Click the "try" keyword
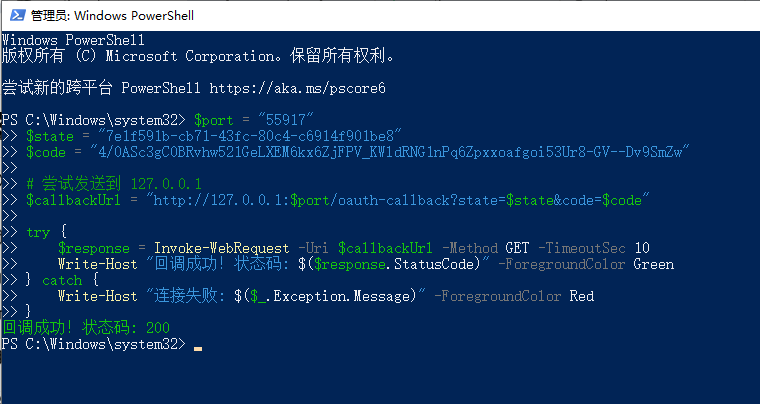 pyautogui.click(x=38, y=232)
